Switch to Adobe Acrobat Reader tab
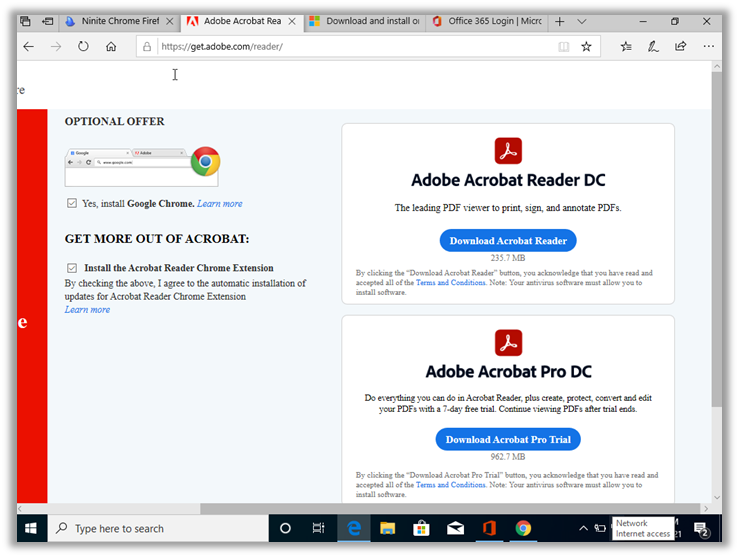This screenshot has width=739, height=557. point(242,21)
